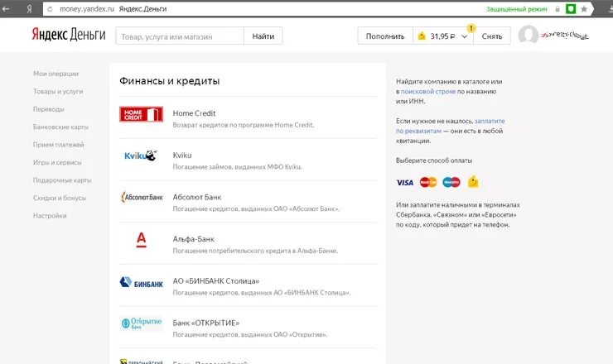
Task: Select the Maestro payment icon
Action: (451, 182)
